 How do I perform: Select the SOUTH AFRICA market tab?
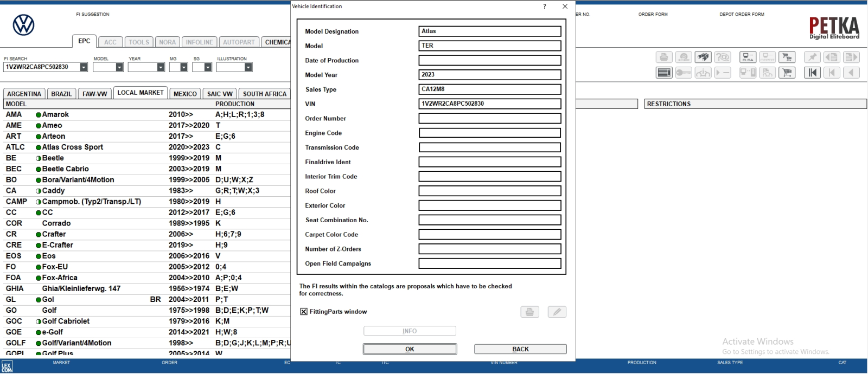(x=265, y=94)
